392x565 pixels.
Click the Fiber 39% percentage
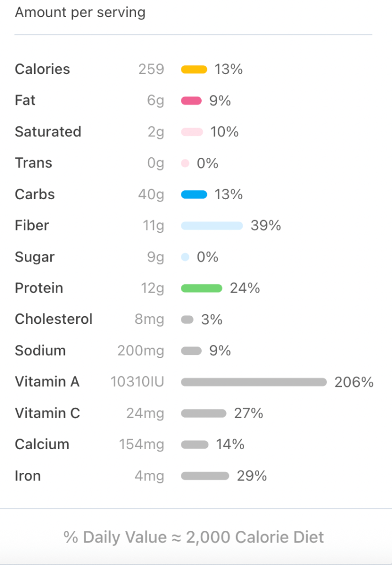(x=266, y=226)
